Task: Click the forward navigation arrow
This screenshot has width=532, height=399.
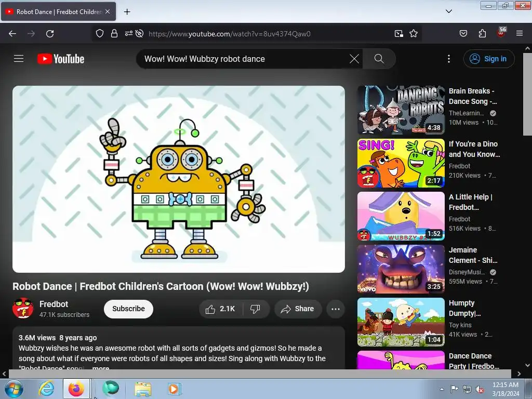Action: coord(31,34)
